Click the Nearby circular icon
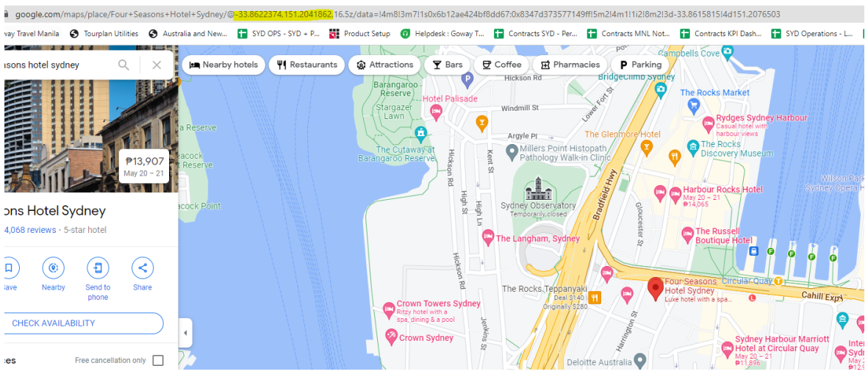The image size is (868, 377). pos(53,268)
